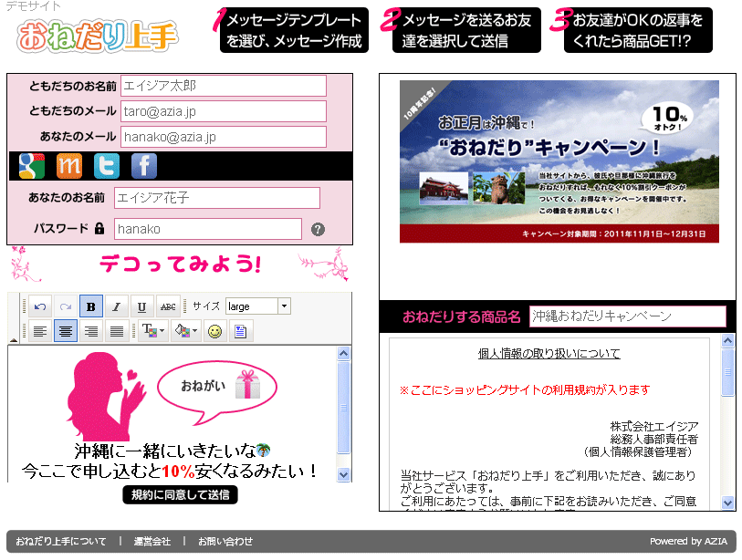This screenshot has width=742, height=560.
Task: Insert a smiley emoticon
Action: [x=214, y=331]
